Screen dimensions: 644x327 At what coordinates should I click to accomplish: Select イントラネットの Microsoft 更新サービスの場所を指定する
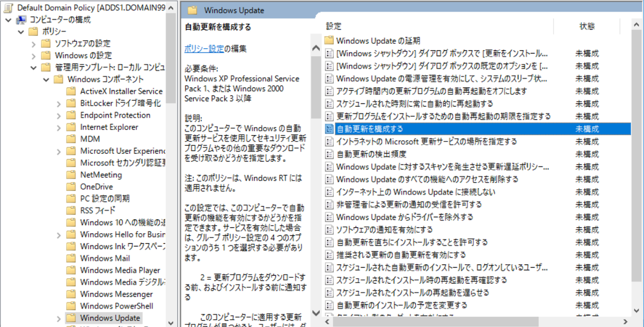(427, 142)
